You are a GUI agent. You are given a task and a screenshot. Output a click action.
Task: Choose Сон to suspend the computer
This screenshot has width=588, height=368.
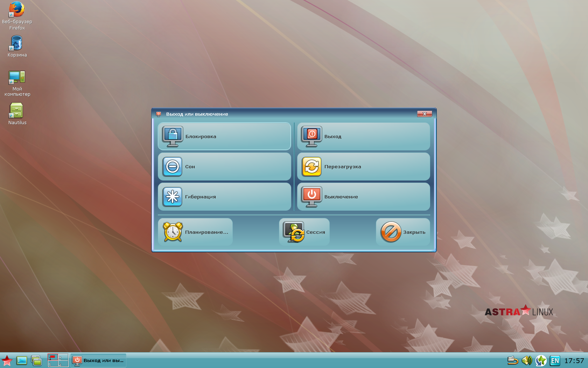224,166
